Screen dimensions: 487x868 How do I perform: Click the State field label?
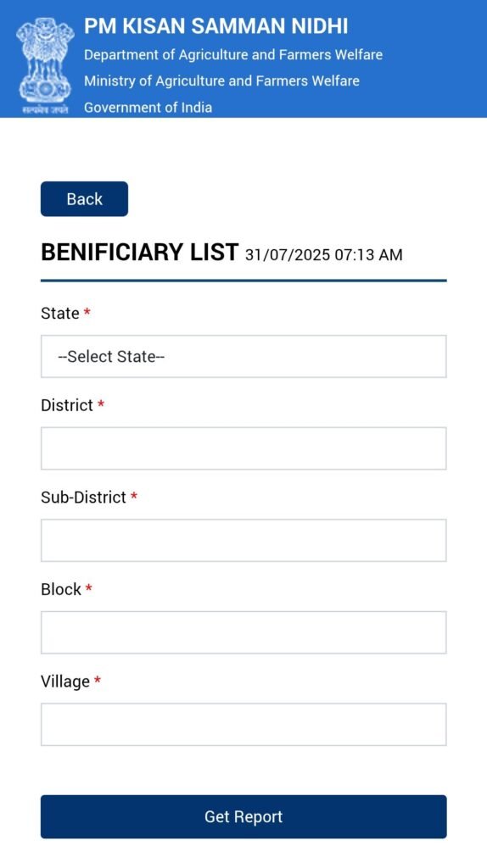[60, 314]
